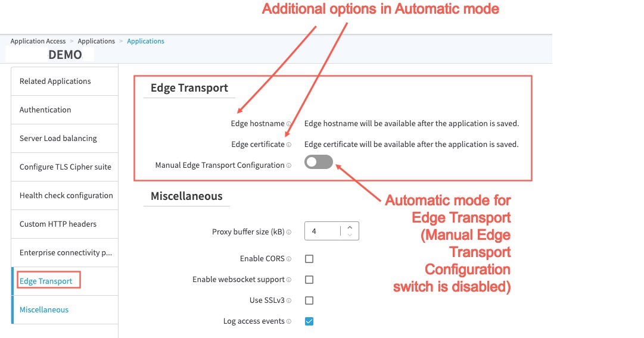Decrease proxy buffer size with down arrow

[350, 235]
